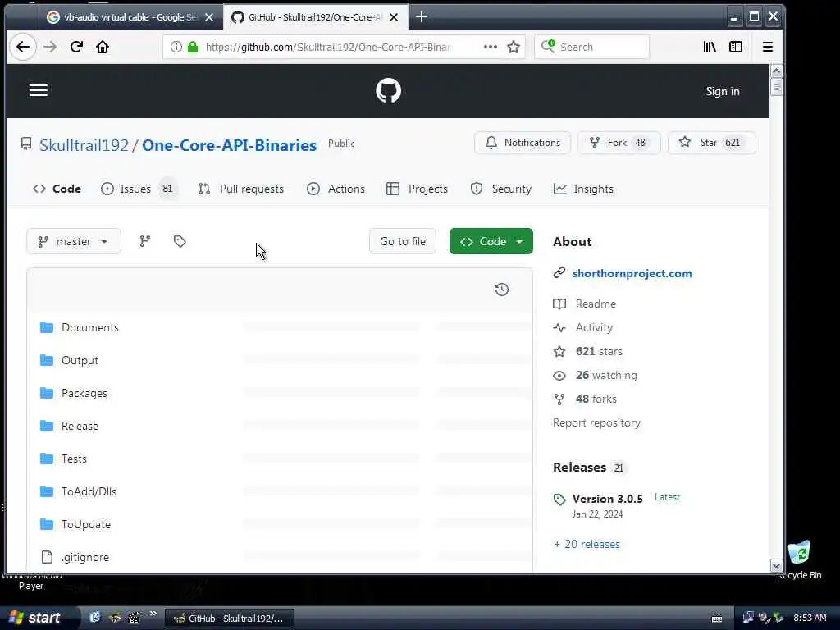The height and width of the screenshot is (630, 840).
Task: Open the Issues tab
Action: click(139, 189)
